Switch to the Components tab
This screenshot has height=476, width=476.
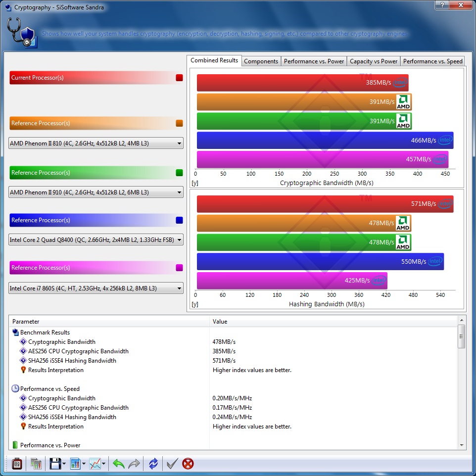coord(261,61)
